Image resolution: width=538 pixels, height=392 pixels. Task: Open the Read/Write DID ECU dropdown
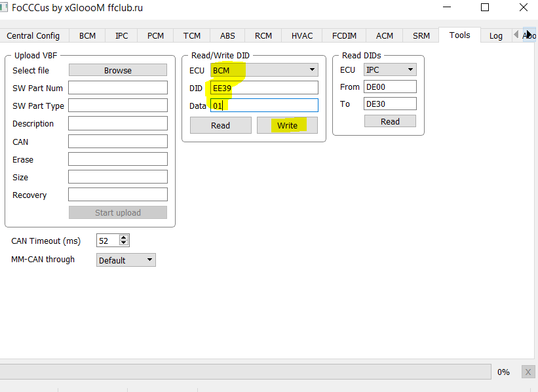(x=264, y=70)
